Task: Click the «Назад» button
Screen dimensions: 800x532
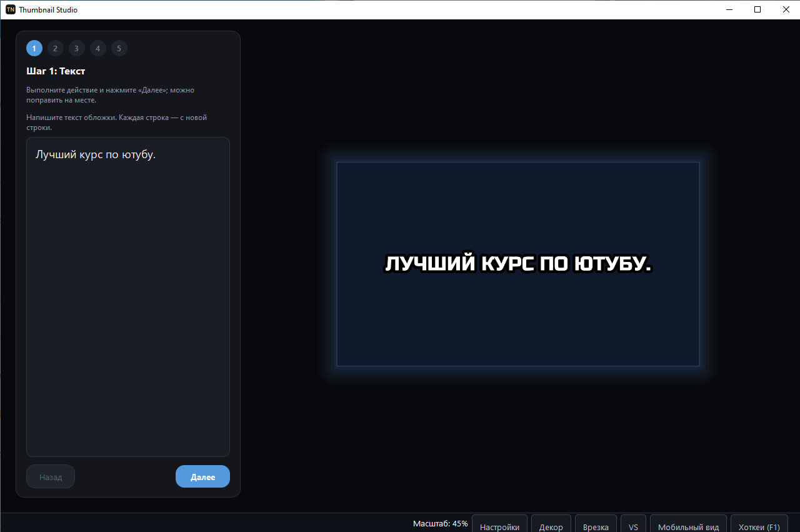Action: pyautogui.click(x=51, y=476)
